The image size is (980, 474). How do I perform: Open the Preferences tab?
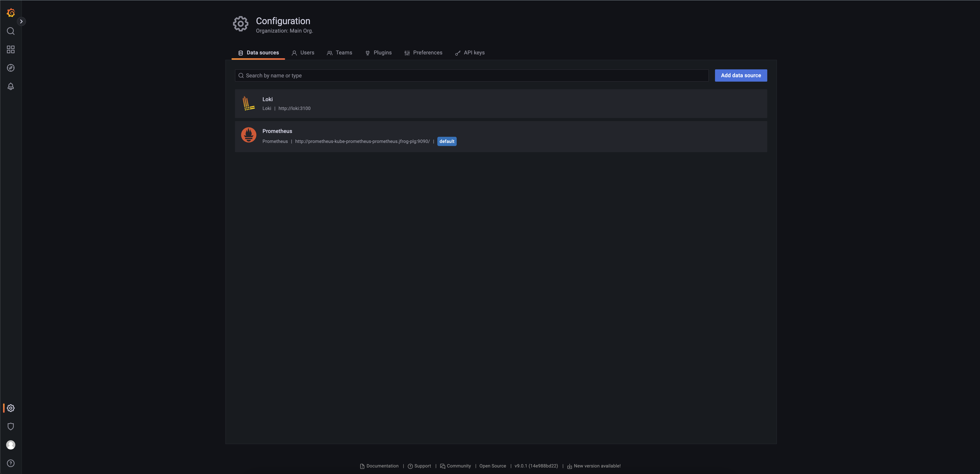click(x=423, y=52)
